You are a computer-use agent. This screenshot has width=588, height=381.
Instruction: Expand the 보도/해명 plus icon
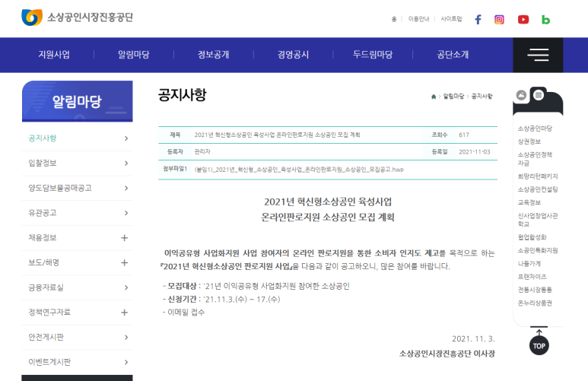click(x=125, y=262)
